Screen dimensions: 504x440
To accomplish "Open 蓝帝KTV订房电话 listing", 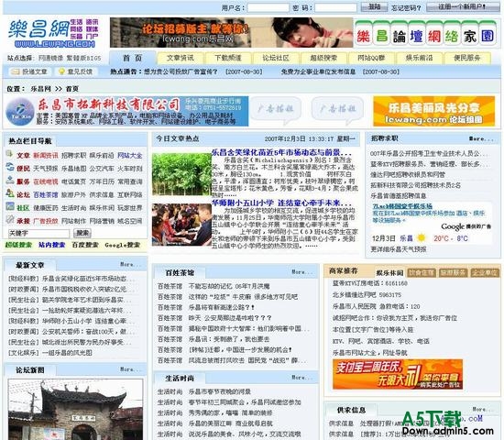I will click(370, 283).
